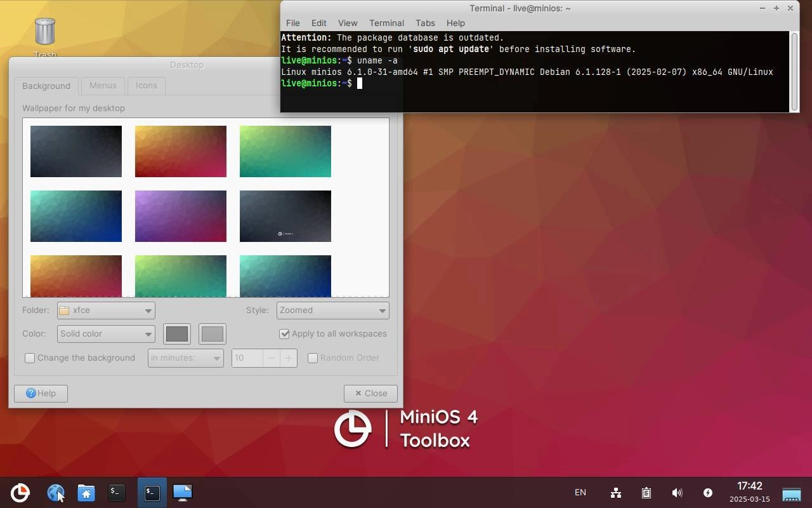
Task: Select the partly visible teal-blue thumbnail in third row
Action: [x=285, y=276]
